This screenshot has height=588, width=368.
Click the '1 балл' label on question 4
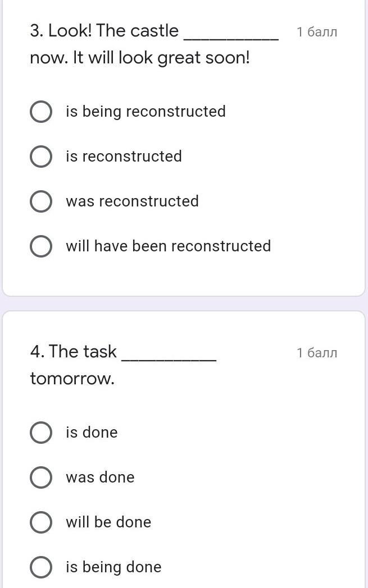(317, 353)
